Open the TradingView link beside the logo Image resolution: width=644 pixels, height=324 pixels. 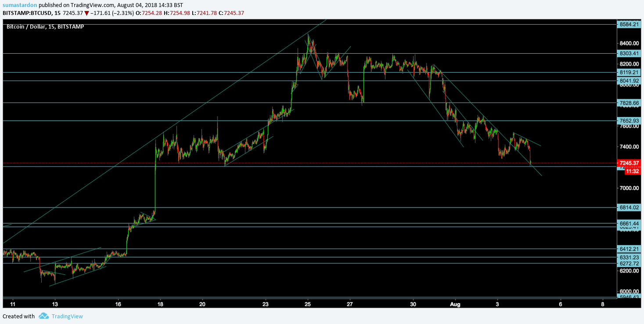tap(67, 316)
